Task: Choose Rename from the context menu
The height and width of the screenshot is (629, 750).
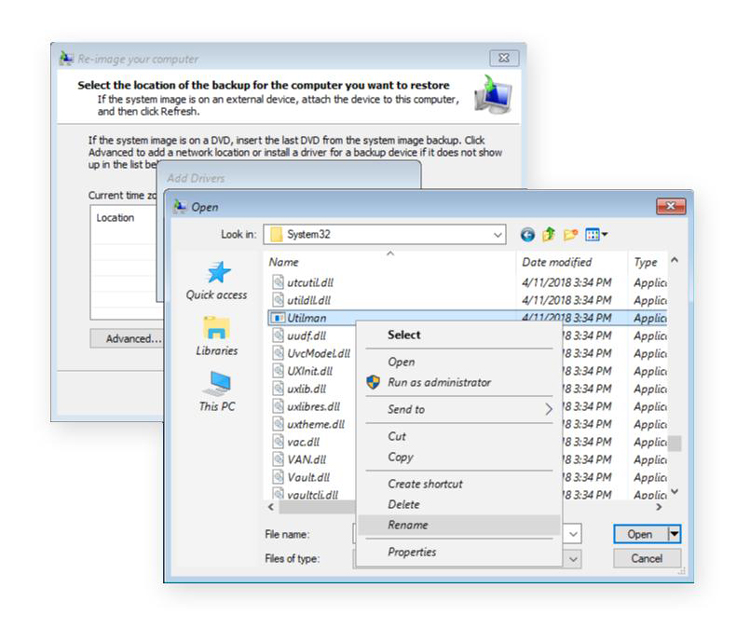Action: pos(408,525)
